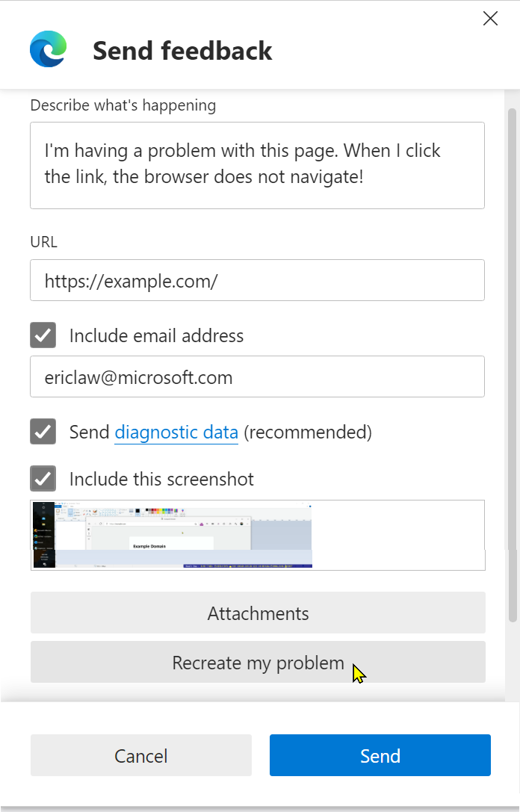Submit feedback with the Send button
520x812 pixels.
pos(380,755)
